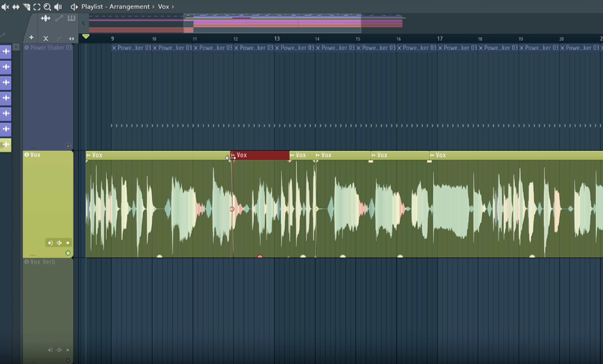This screenshot has height=364, width=603.
Task: Open the arrow dropdown after Vox title
Action: point(173,7)
